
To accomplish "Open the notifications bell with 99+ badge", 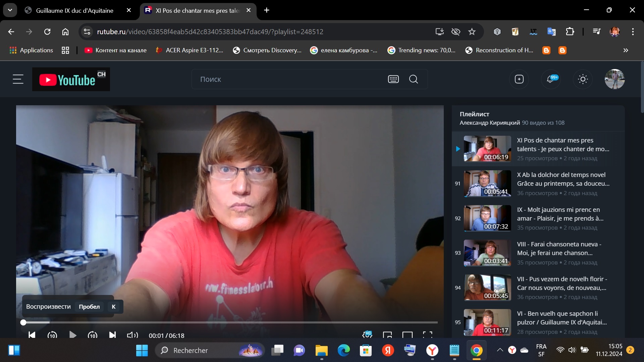I will click(551, 79).
